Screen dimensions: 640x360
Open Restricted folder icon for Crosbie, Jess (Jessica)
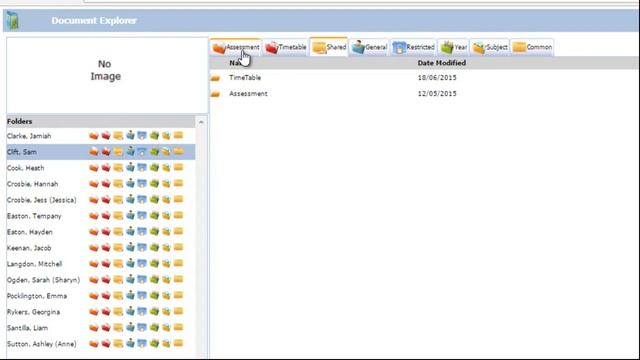(142, 200)
